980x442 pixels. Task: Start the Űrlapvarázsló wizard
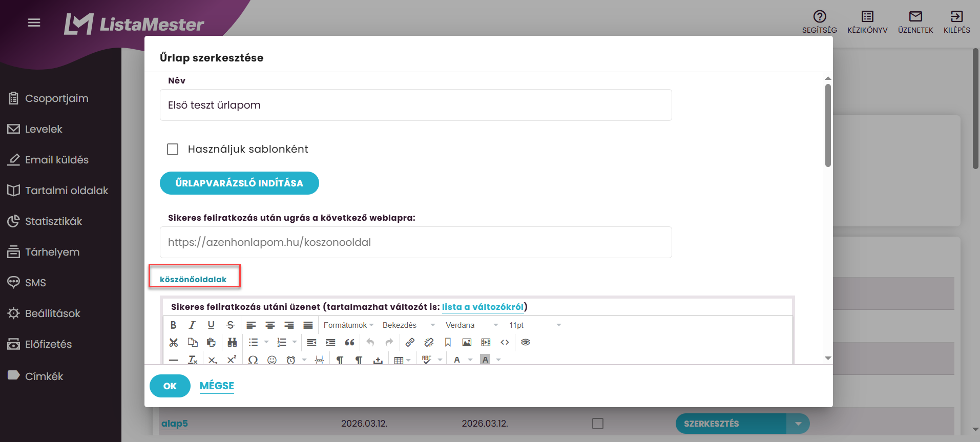(239, 183)
